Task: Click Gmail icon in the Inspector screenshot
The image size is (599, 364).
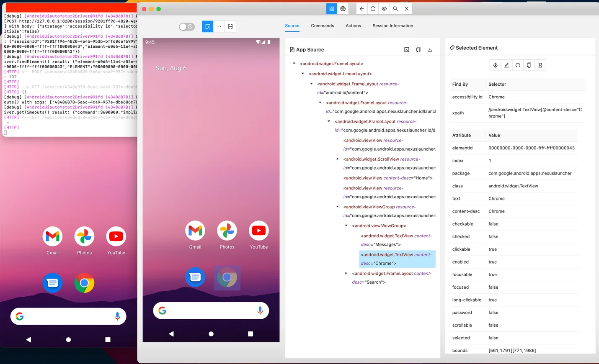Action: [195, 231]
